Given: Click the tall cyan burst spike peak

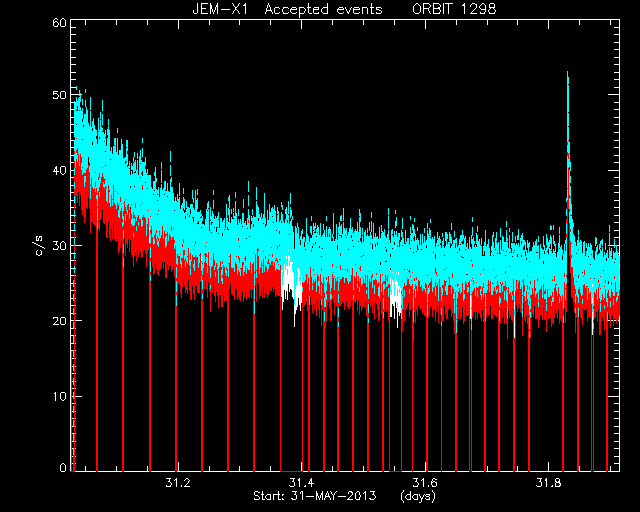Looking at the screenshot, I should (x=567, y=73).
